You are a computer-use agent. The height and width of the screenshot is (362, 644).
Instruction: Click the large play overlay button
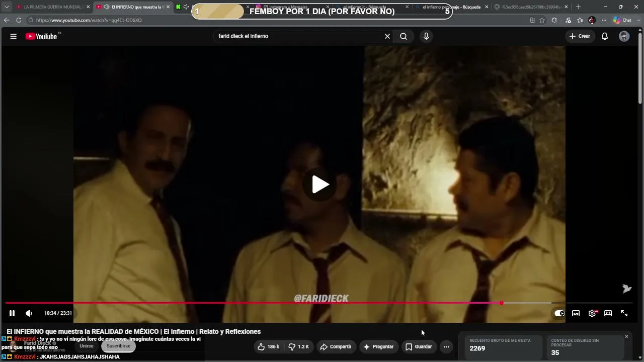tap(320, 185)
